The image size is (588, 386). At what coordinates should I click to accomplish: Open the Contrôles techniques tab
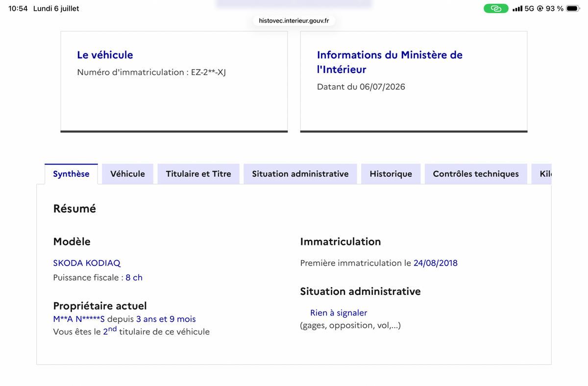click(476, 174)
